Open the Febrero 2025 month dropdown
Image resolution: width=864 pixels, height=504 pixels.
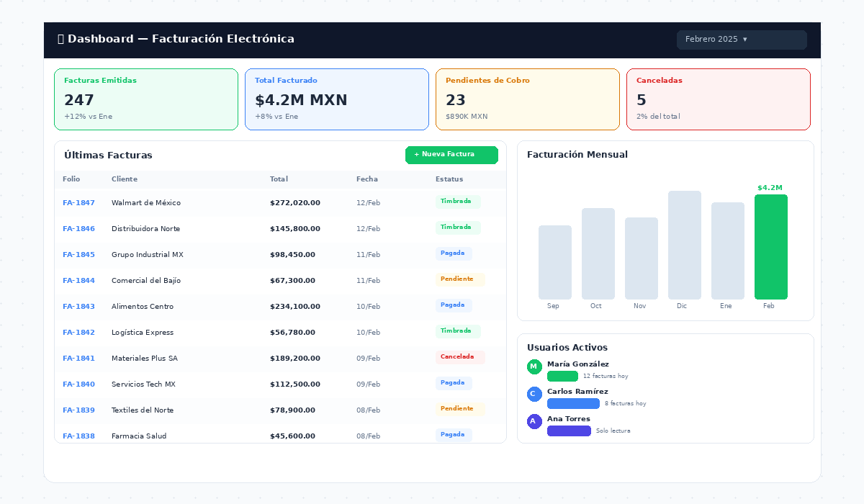click(742, 40)
